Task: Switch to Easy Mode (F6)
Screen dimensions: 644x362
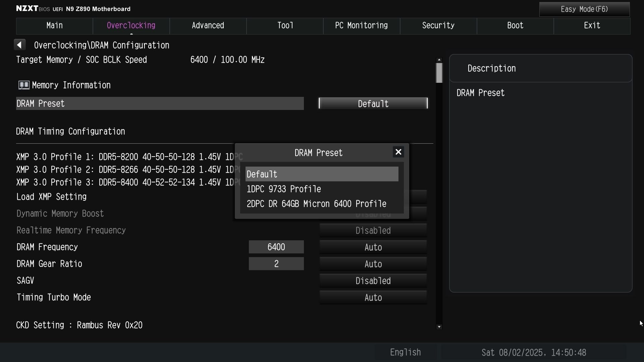Action: [584, 9]
